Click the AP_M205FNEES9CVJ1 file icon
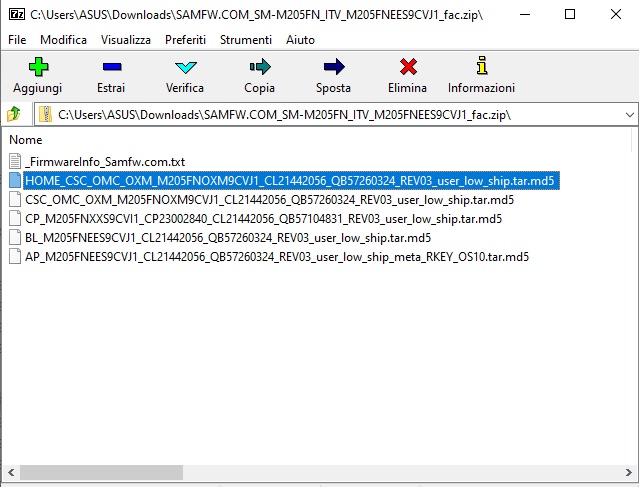 (x=15, y=256)
